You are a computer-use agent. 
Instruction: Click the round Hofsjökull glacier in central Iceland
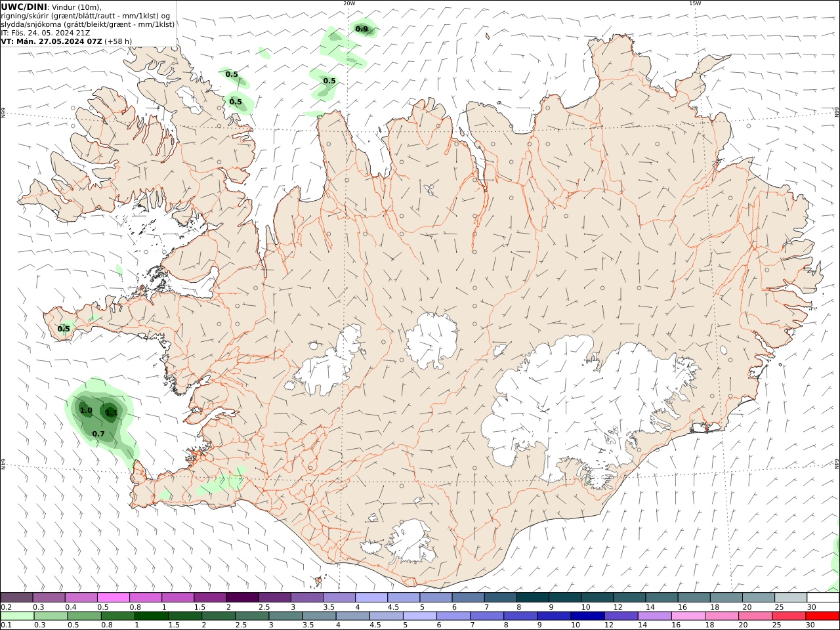pyautogui.click(x=431, y=339)
